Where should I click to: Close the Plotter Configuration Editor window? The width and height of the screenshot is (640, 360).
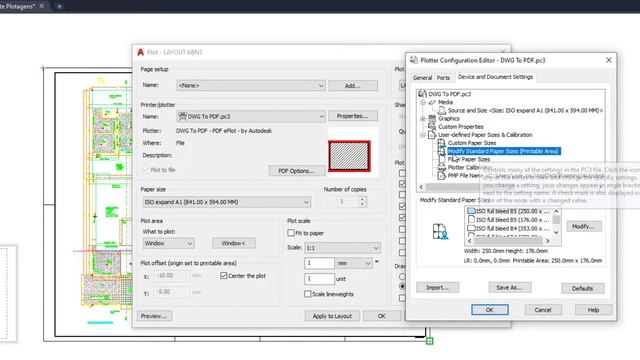coord(609,60)
